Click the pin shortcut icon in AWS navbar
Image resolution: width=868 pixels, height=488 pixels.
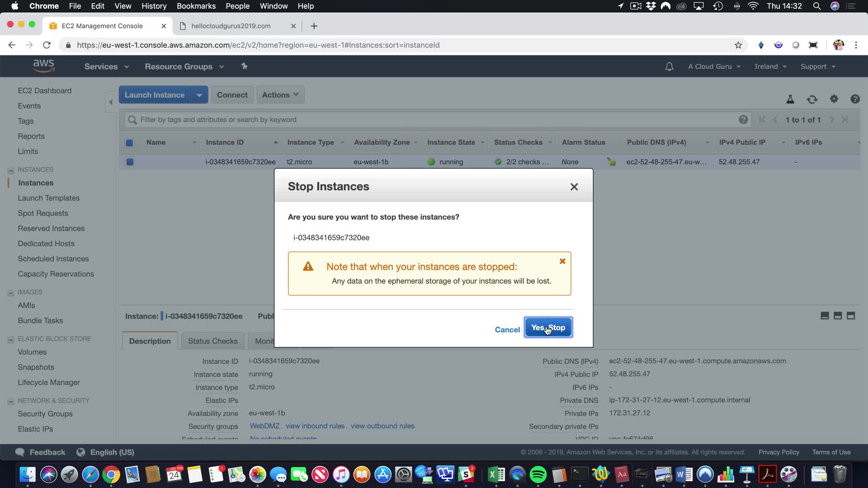pos(244,66)
